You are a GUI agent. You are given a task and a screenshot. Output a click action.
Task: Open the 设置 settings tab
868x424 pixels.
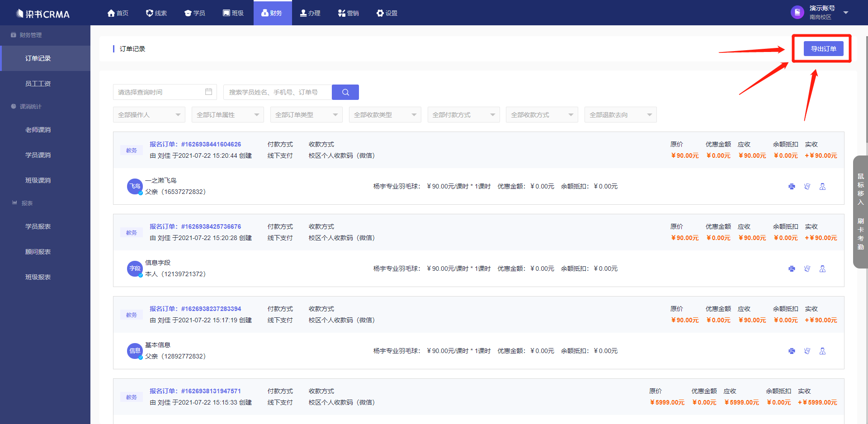point(387,13)
